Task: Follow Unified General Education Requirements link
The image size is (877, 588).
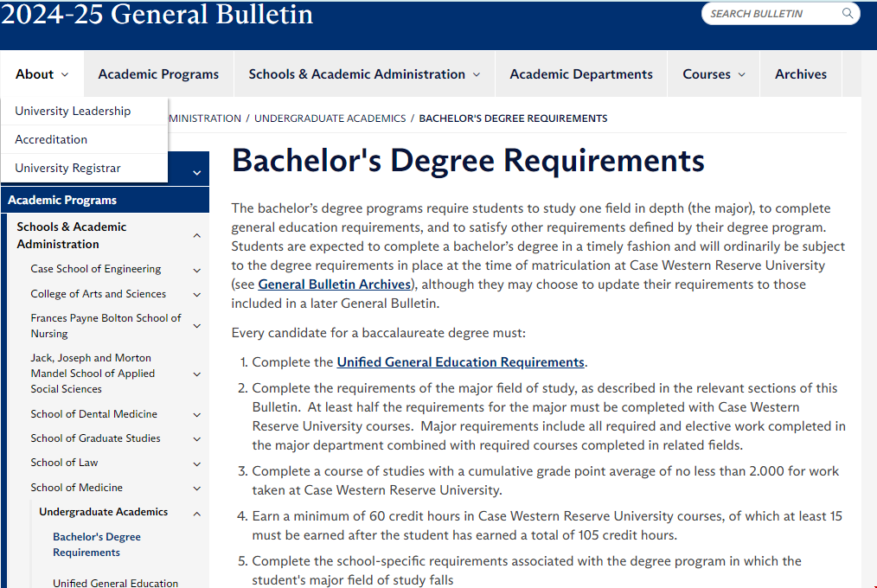Action: click(x=461, y=362)
